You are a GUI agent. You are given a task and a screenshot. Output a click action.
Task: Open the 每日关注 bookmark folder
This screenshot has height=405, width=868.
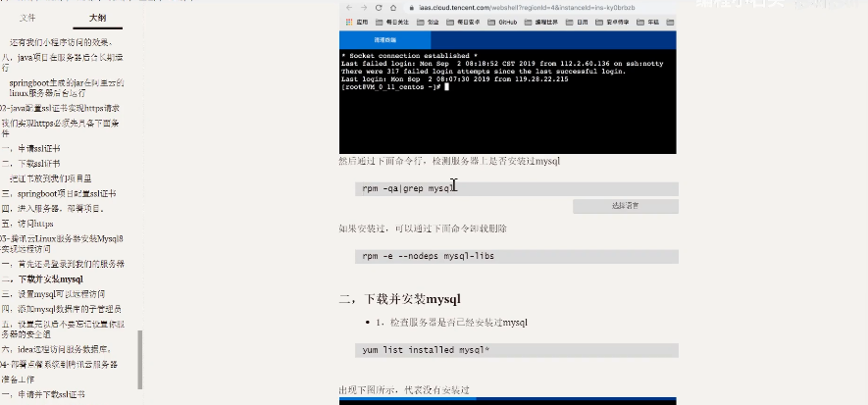tap(392, 23)
